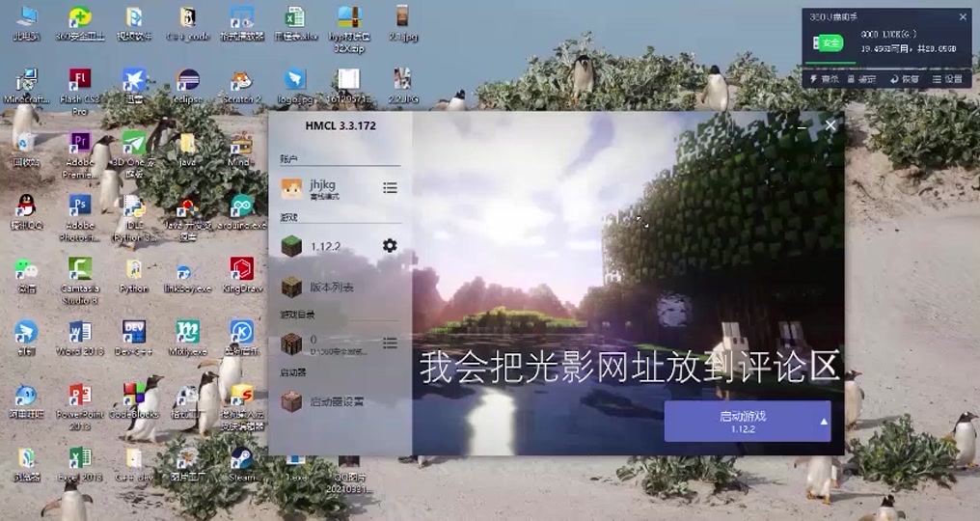Select the Mixly.exe shortcut

(x=187, y=338)
